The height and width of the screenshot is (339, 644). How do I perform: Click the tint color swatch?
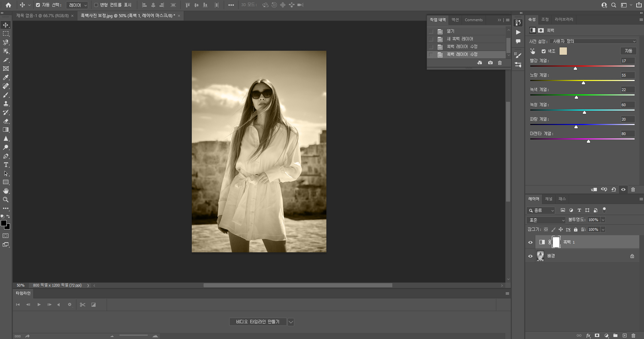click(x=563, y=51)
